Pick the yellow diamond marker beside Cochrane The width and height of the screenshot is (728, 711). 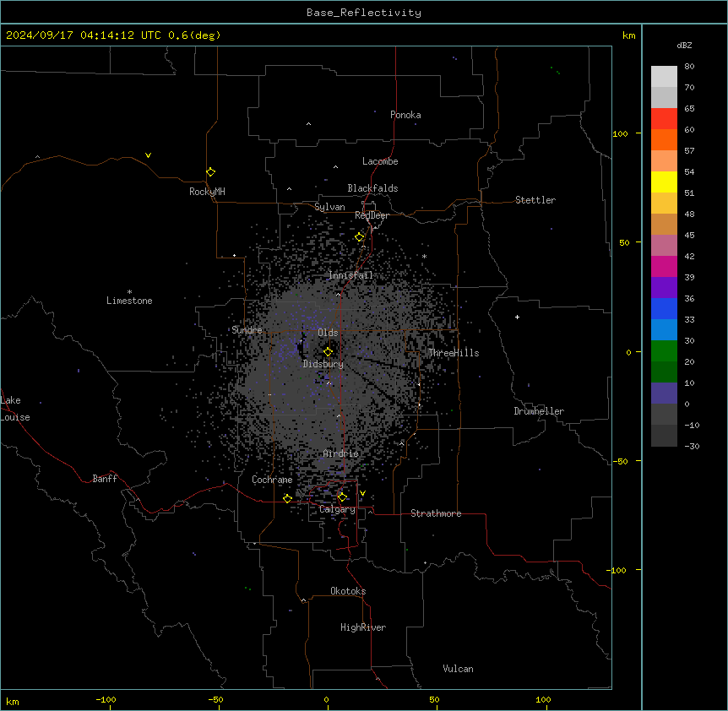287,498
